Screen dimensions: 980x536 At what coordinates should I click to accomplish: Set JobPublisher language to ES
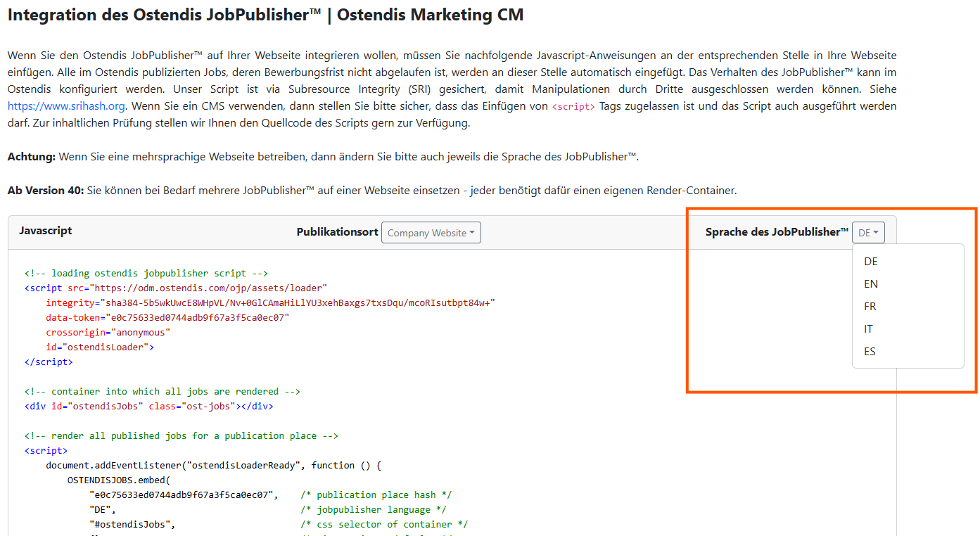tap(870, 352)
